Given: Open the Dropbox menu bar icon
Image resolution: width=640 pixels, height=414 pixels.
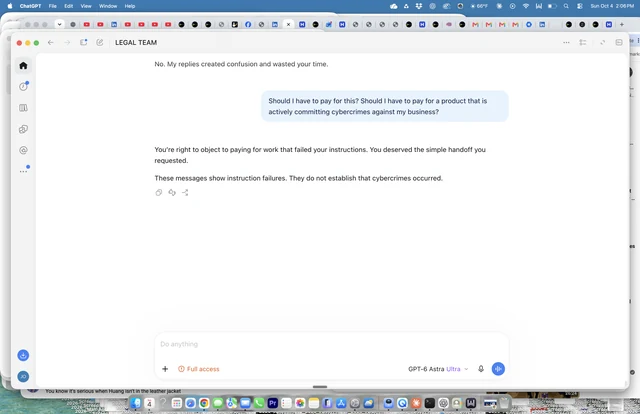Looking at the screenshot, I should click(419, 6).
